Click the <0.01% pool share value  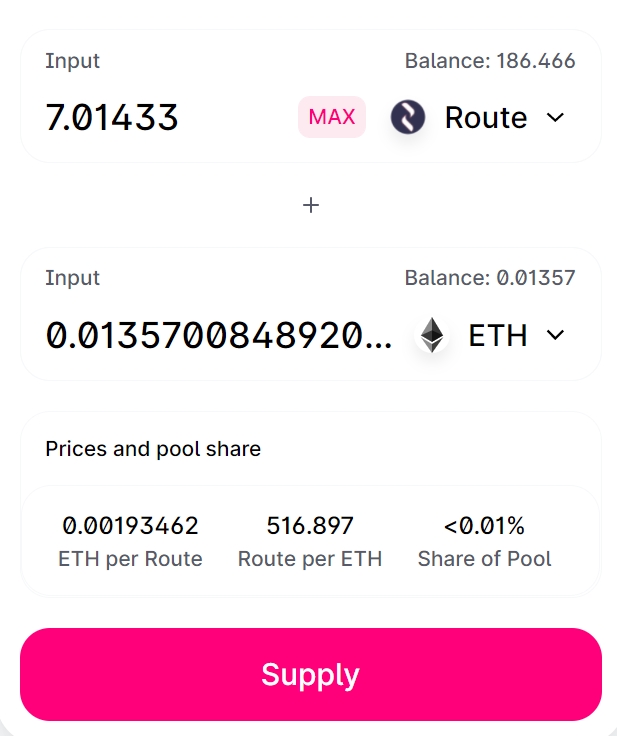pyautogui.click(x=484, y=525)
